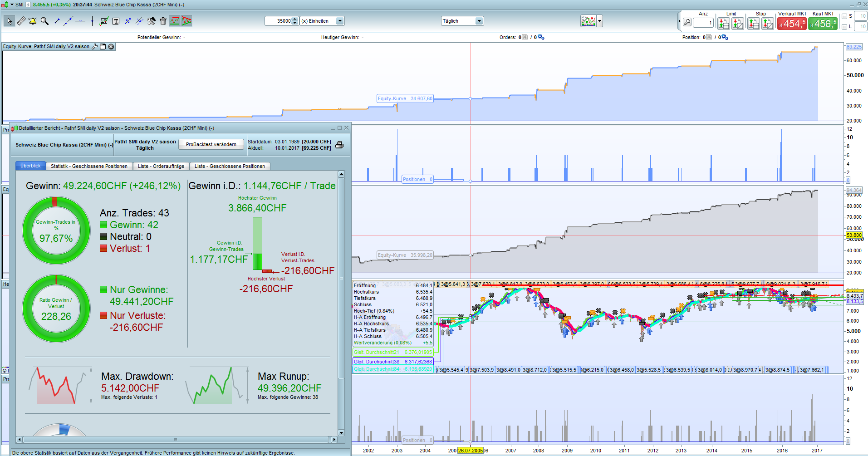Select the horizontal line tool
Viewport: 868px width, 456px height.
tap(80, 21)
